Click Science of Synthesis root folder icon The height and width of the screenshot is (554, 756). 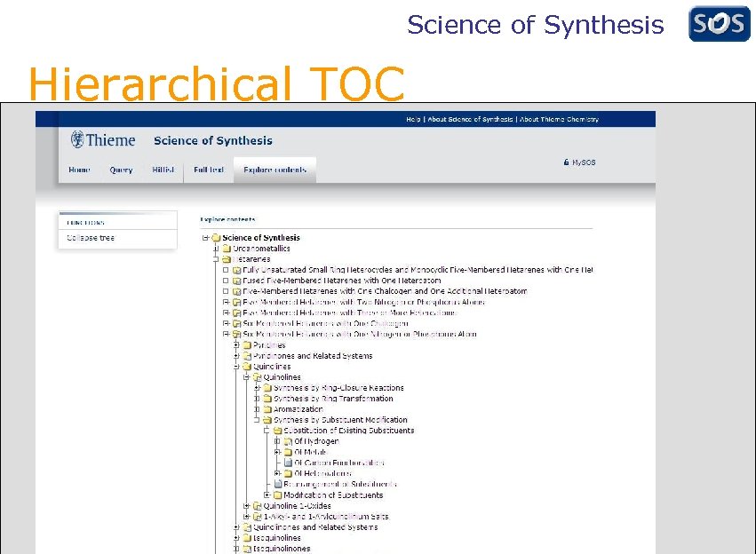[x=216, y=238]
